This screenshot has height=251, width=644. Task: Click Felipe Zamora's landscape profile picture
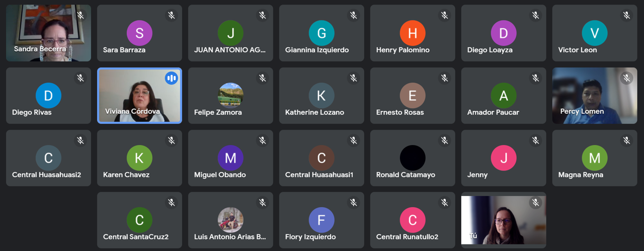coord(230,95)
